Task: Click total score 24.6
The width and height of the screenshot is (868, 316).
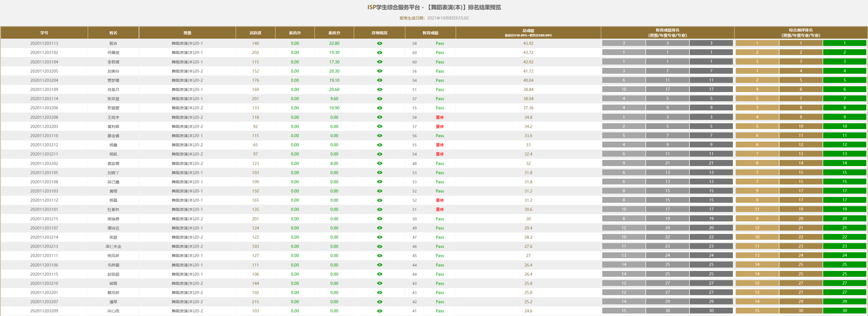Action: (528, 311)
